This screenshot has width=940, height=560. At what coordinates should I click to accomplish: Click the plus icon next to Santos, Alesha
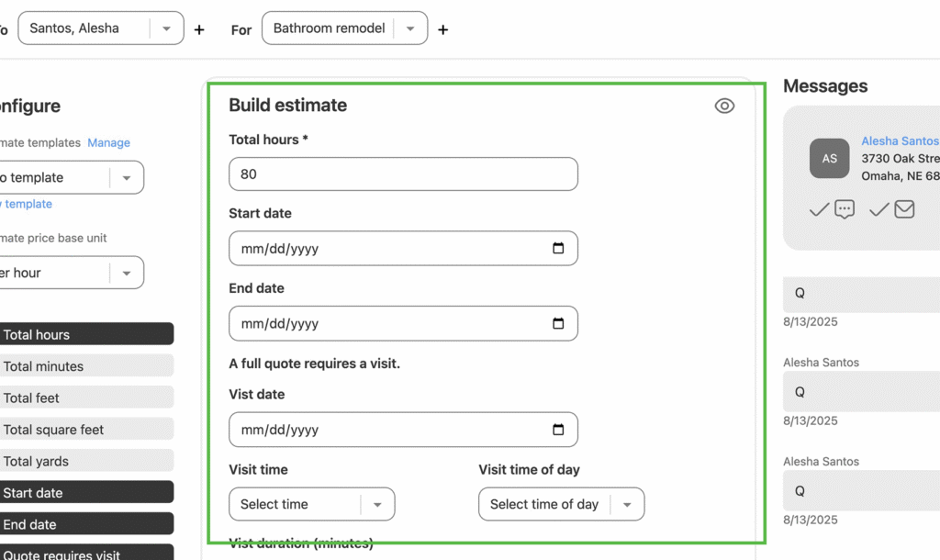[x=199, y=29]
